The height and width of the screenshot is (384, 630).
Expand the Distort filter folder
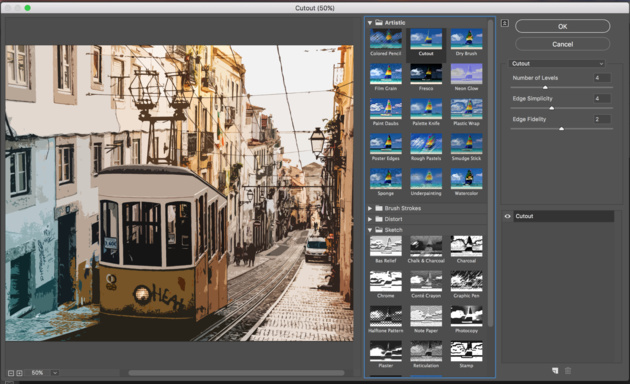click(370, 219)
